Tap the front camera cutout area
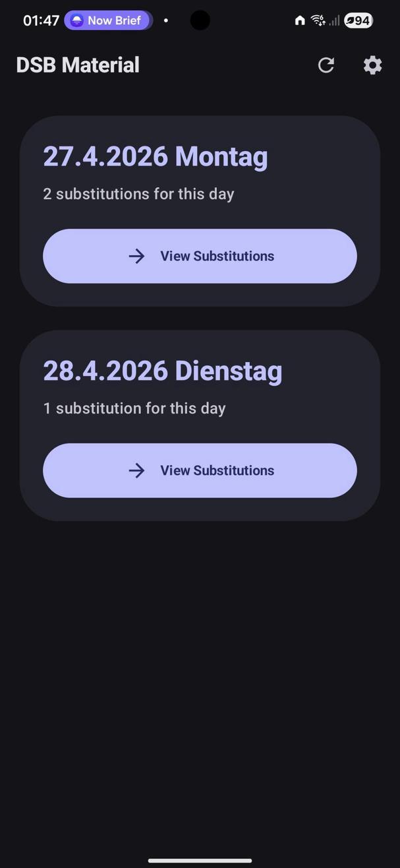The height and width of the screenshot is (868, 400). click(200, 20)
